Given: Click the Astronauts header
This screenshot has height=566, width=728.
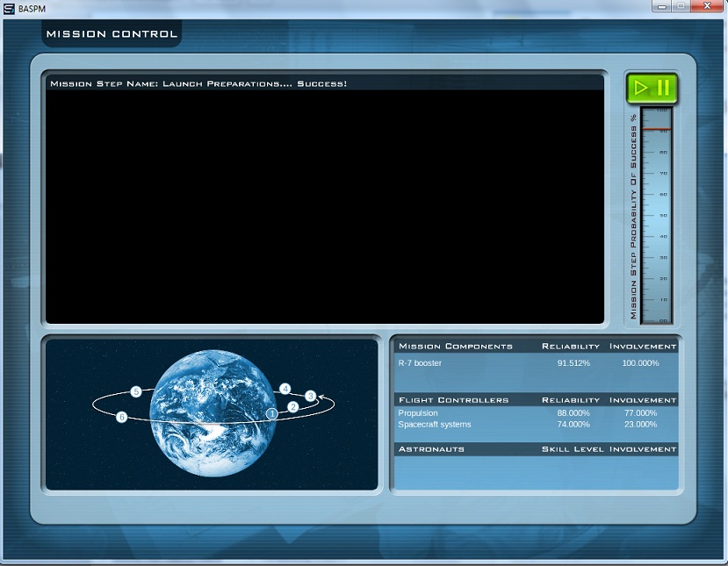Looking at the screenshot, I should point(431,449).
